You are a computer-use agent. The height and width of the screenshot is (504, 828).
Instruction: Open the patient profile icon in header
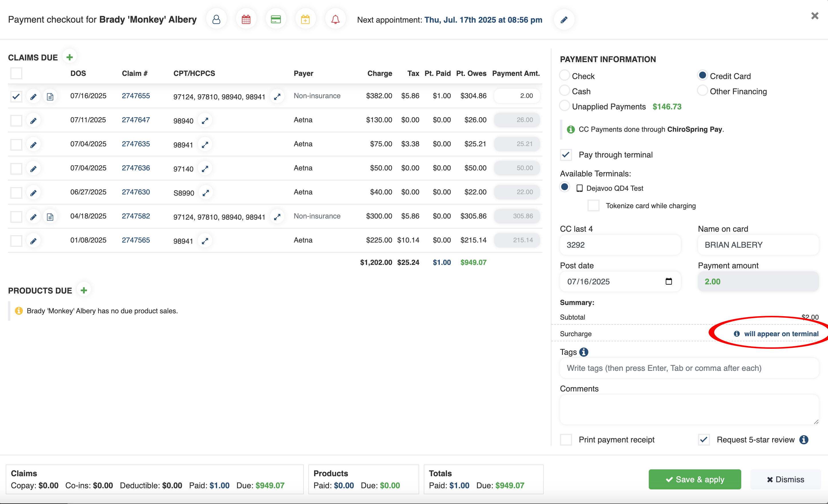click(x=216, y=19)
